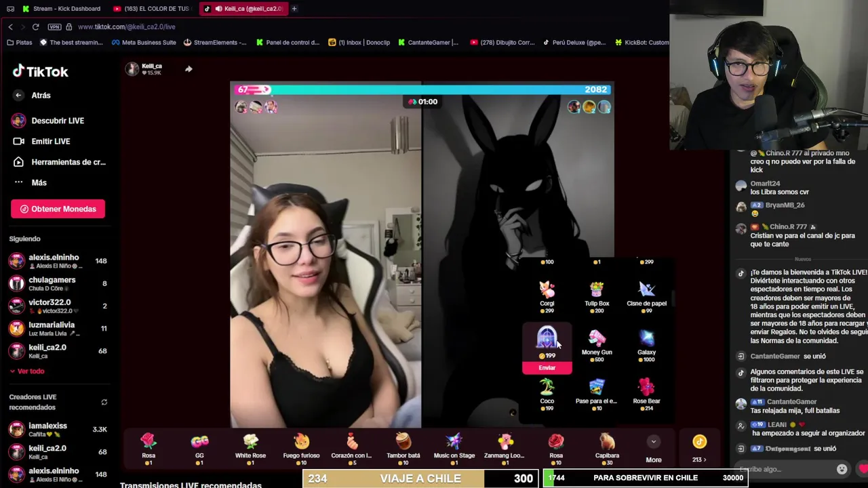The width and height of the screenshot is (868, 488).
Task: Open Inbox Donoclip bookmark
Action: (359, 42)
